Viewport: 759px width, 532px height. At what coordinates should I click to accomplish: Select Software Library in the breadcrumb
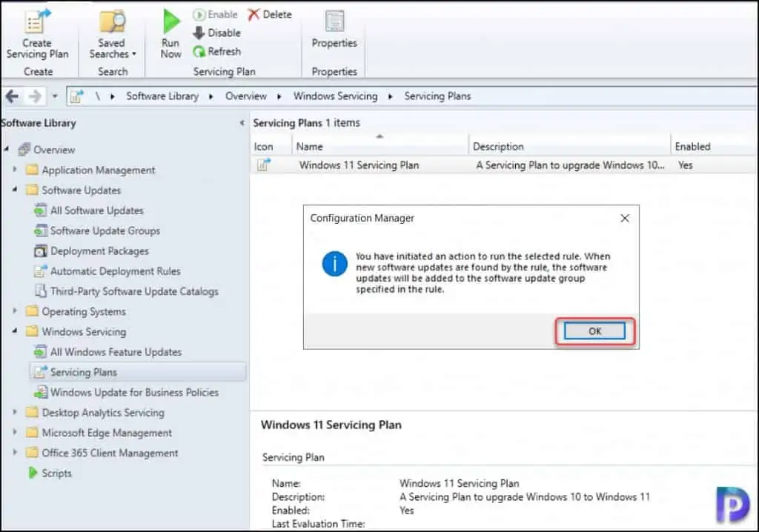point(162,96)
